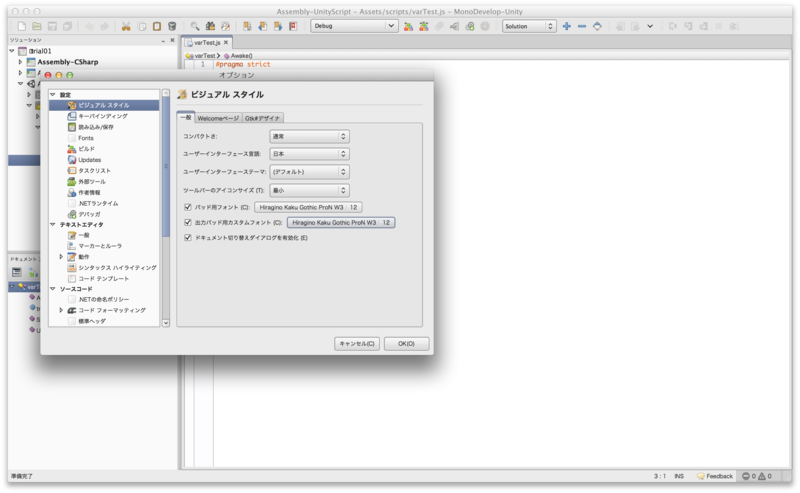
Task: Click the Build All icon beside Debug dropdown
Action: (x=408, y=26)
